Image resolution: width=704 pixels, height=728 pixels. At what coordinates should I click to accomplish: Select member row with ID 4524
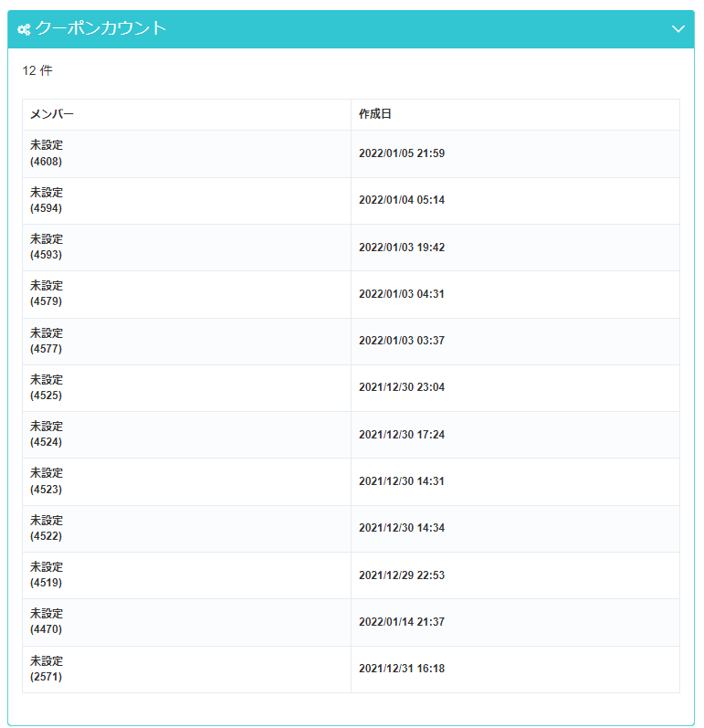tap(47, 435)
